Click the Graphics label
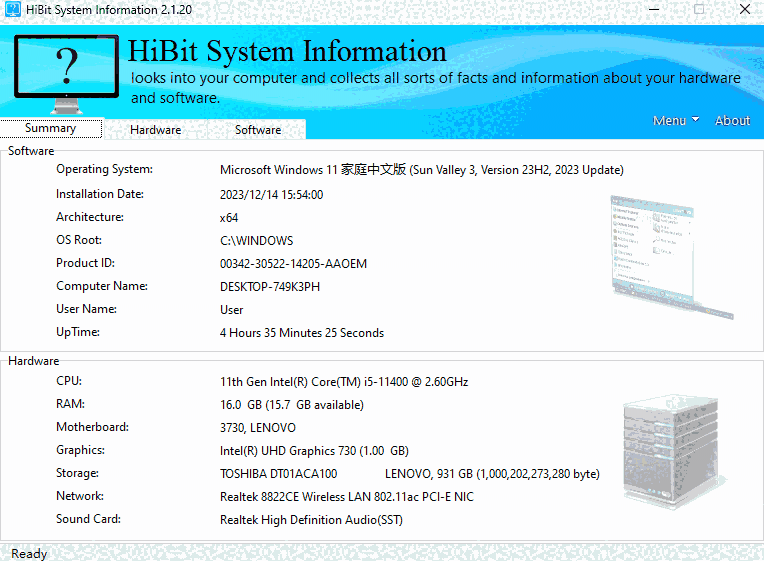Viewport: 764px width, 561px height. pos(80,450)
